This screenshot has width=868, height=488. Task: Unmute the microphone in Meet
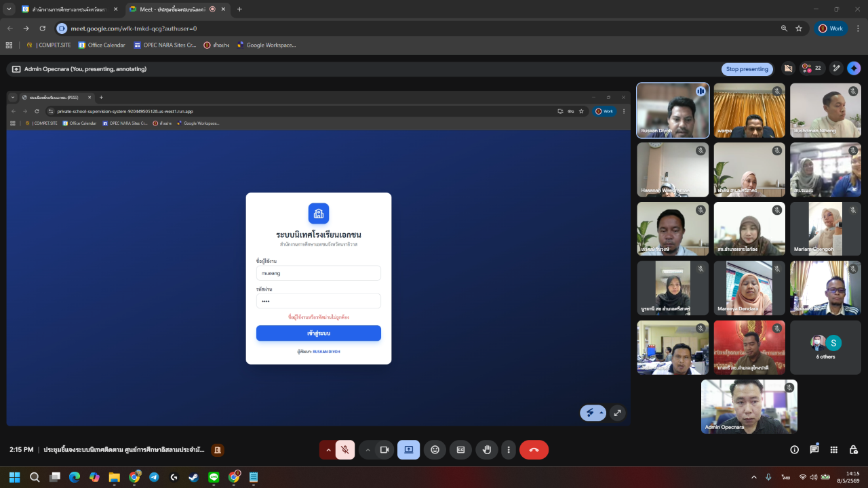(x=345, y=449)
